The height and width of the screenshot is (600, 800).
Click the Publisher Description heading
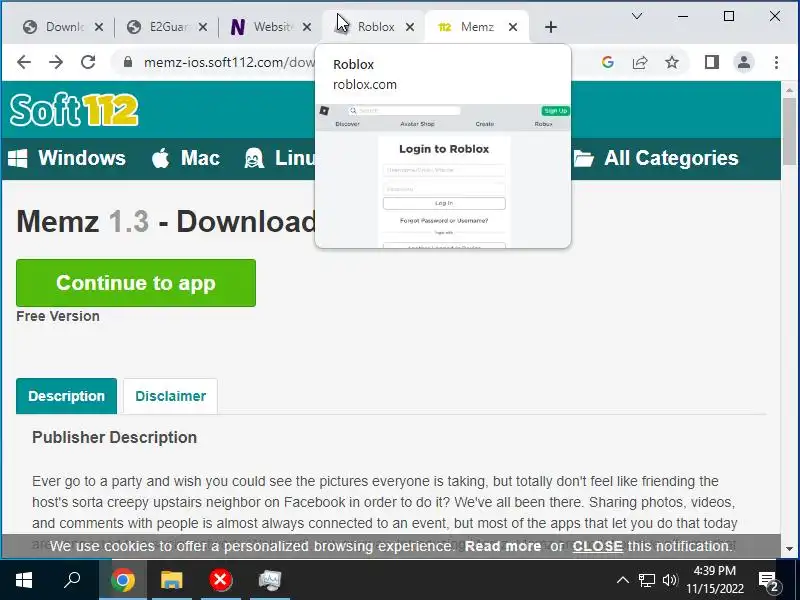point(114,437)
